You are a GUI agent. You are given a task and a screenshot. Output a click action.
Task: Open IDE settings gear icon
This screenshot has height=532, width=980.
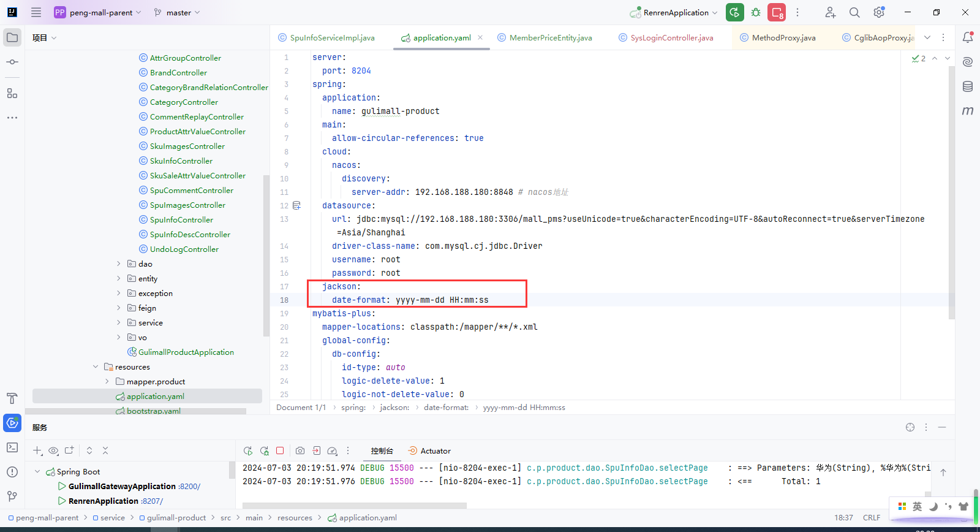(x=879, y=12)
